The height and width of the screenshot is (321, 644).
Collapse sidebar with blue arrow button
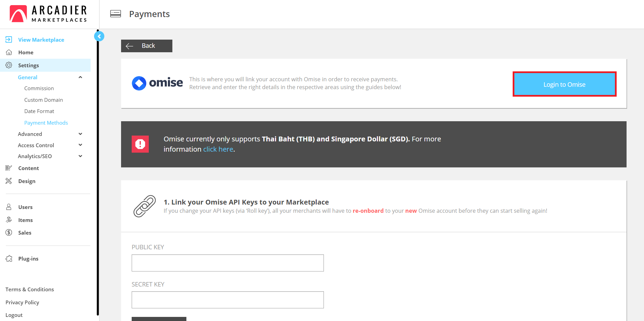click(99, 36)
